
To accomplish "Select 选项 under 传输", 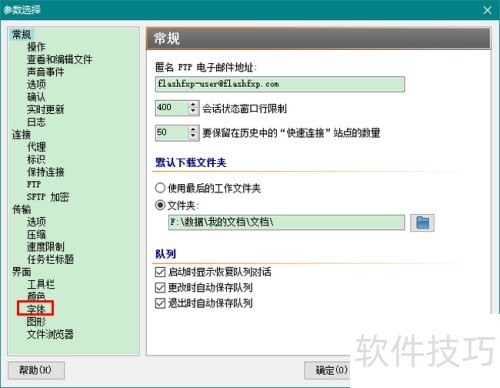I will pos(36,222).
